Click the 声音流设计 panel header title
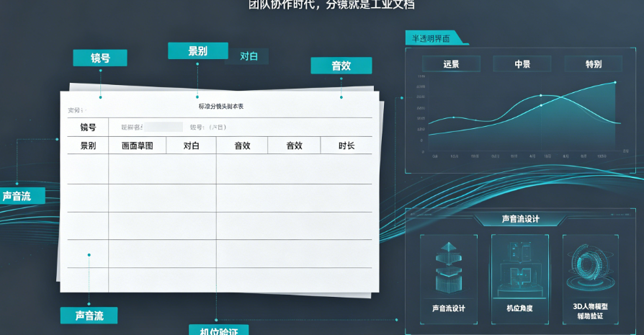644x335 pixels. pyautogui.click(x=520, y=219)
